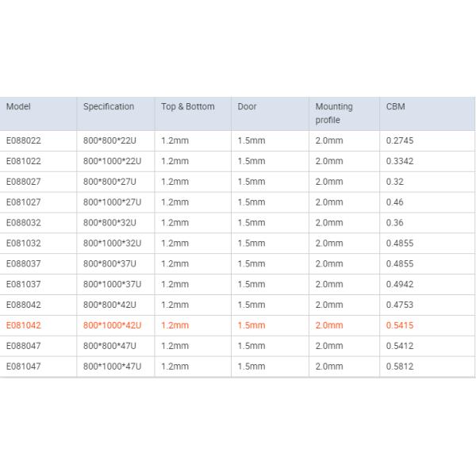The width and height of the screenshot is (476, 476).
Task: Click the CBM value 0.3342
Action: [400, 161]
